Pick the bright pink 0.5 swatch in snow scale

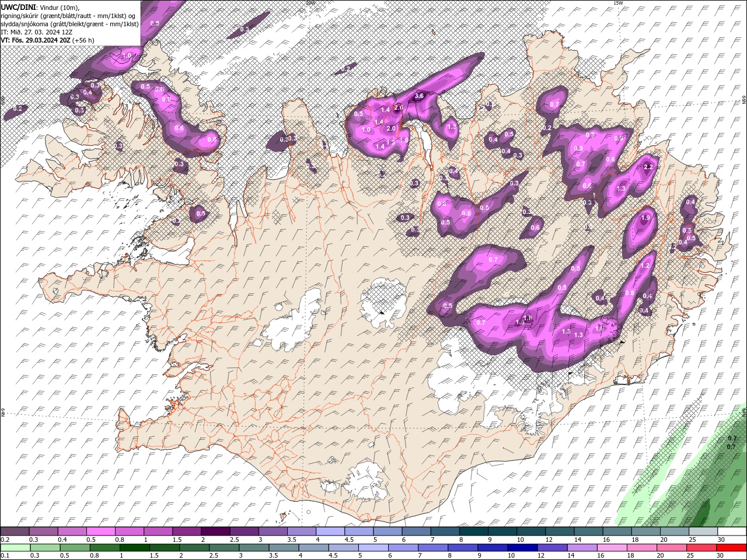(101, 531)
